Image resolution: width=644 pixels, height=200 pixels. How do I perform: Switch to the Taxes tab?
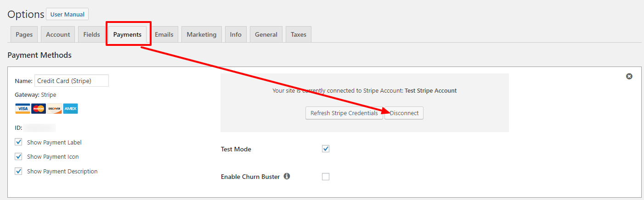[299, 34]
